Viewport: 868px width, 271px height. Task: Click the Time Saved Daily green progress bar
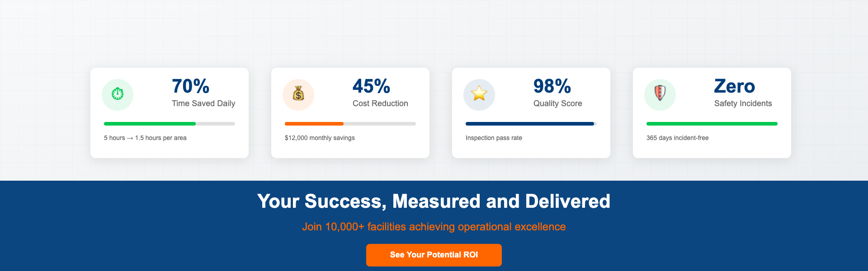click(150, 124)
